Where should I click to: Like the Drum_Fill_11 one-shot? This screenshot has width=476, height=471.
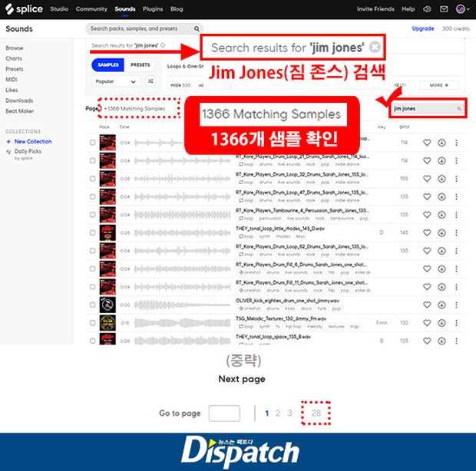pyautogui.click(x=427, y=287)
